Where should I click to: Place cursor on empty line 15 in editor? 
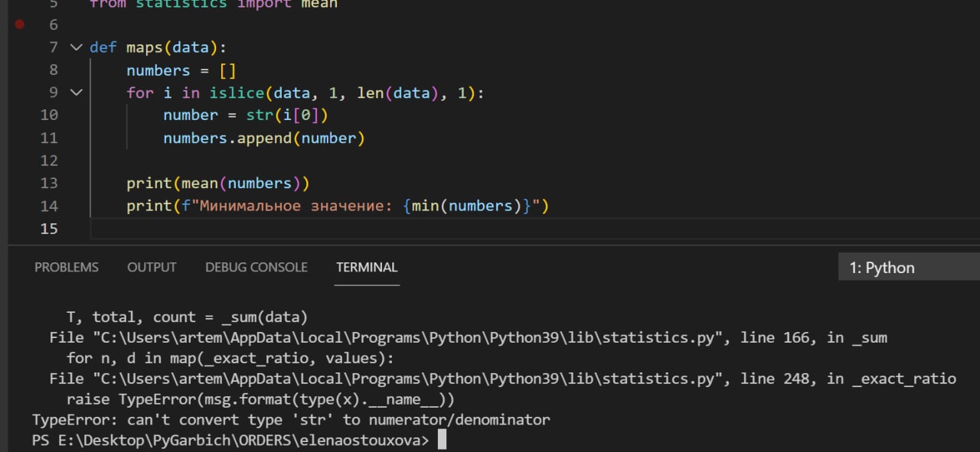(534, 229)
